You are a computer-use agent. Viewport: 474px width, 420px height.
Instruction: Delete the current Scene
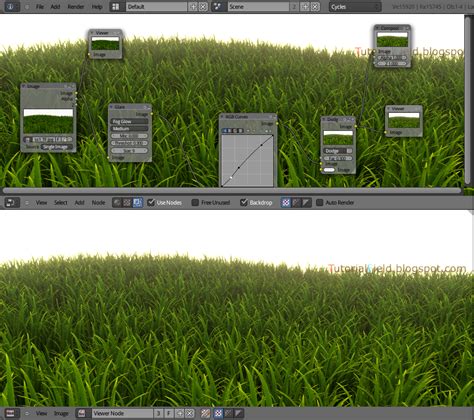[x=315, y=7]
